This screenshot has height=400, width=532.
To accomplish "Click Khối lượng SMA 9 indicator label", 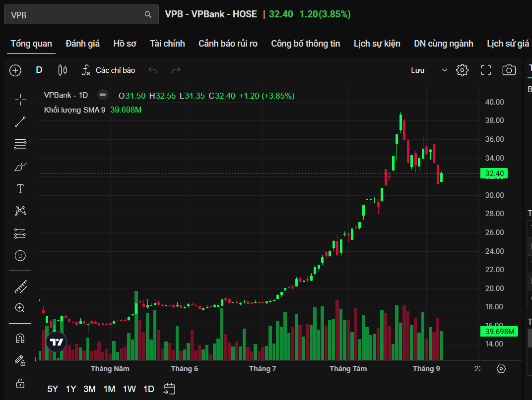I will [74, 110].
